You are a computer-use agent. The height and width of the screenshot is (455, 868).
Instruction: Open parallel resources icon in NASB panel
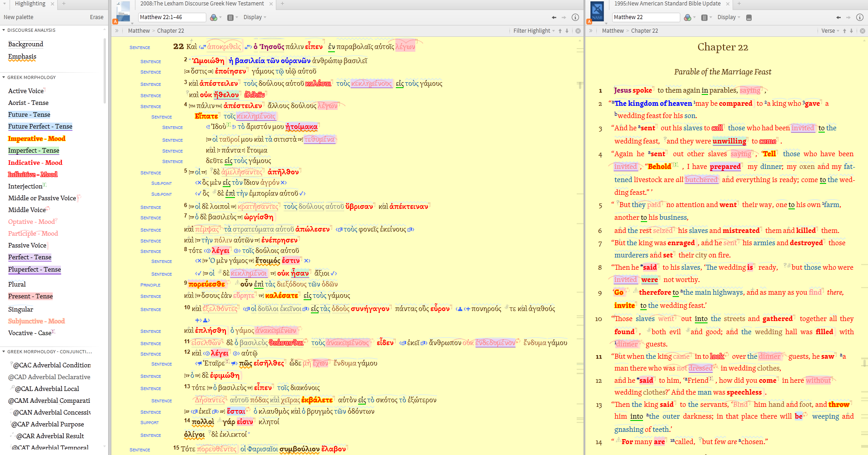tap(704, 17)
